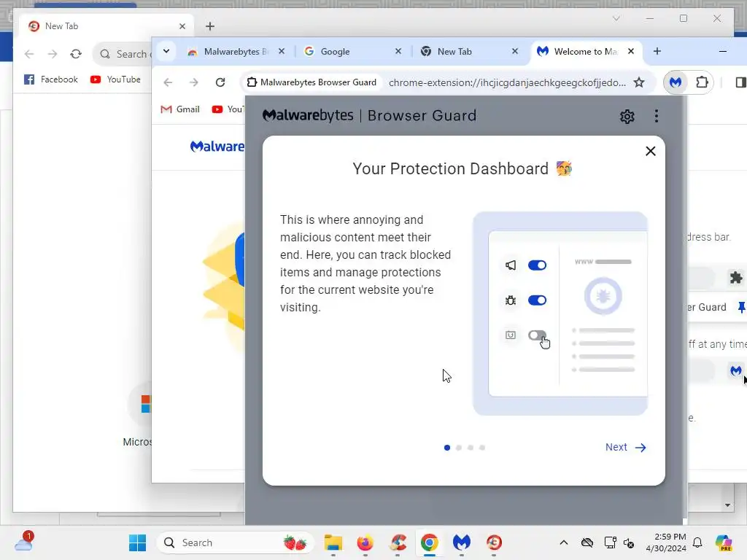The image size is (747, 560).
Task: Close the Google tab
Action: [398, 51]
